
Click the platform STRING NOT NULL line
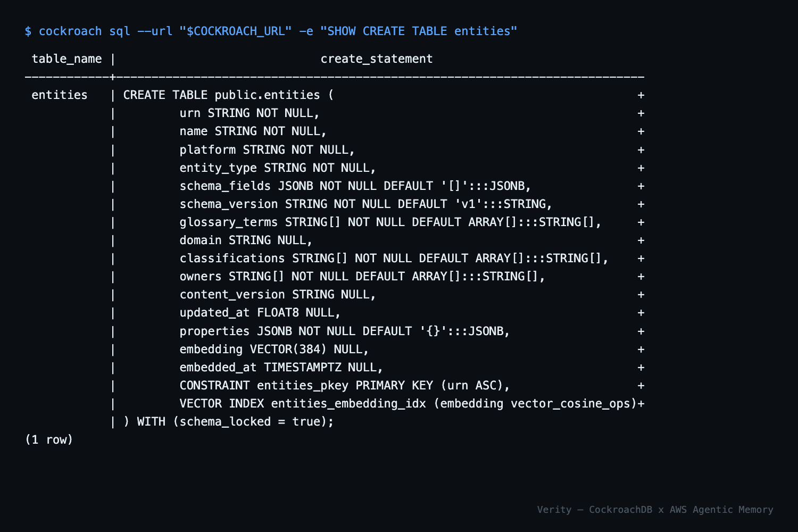tap(267, 149)
